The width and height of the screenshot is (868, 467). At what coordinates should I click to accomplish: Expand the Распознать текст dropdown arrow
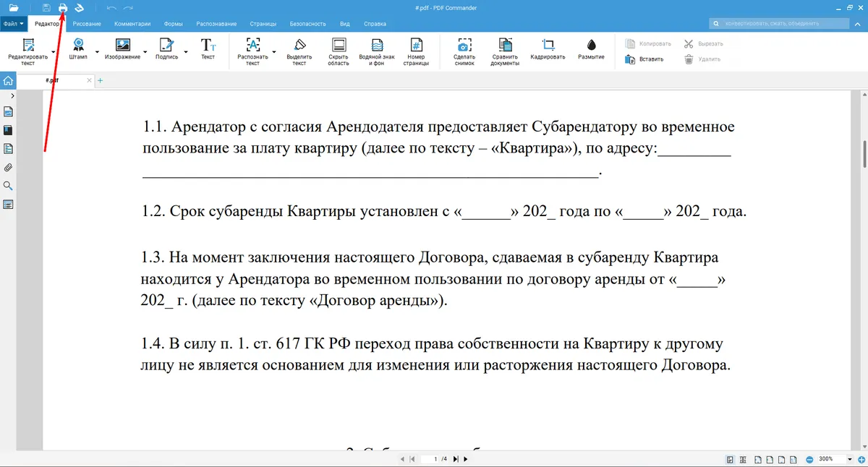(273, 52)
